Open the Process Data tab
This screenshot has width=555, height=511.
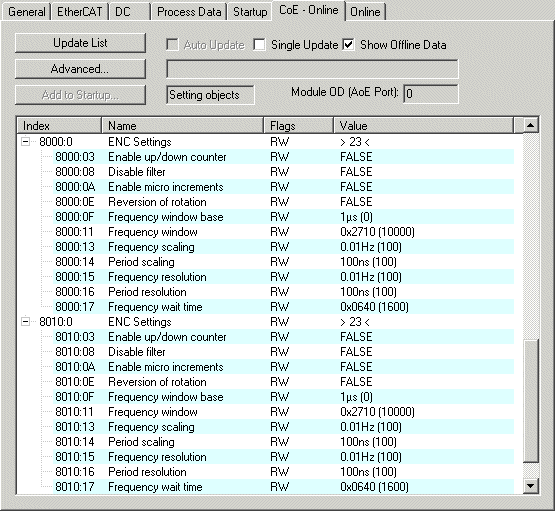coord(189,12)
